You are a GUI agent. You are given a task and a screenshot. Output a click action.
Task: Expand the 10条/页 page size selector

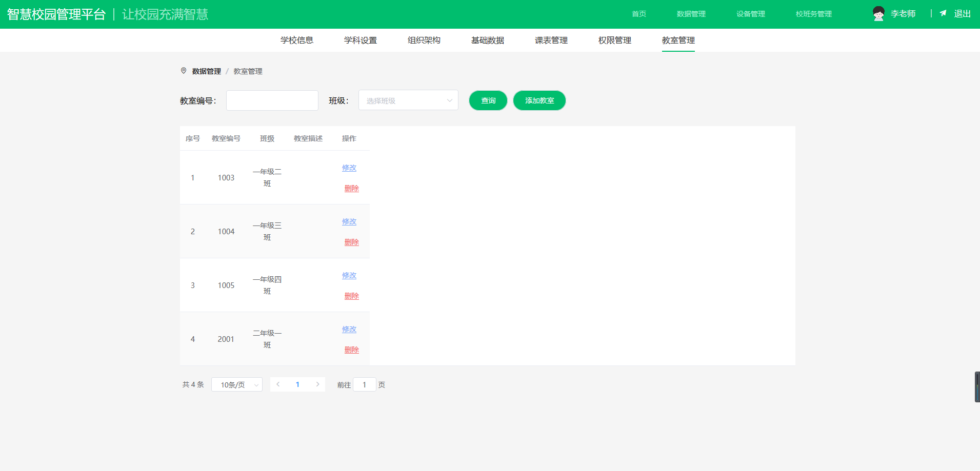(x=237, y=385)
